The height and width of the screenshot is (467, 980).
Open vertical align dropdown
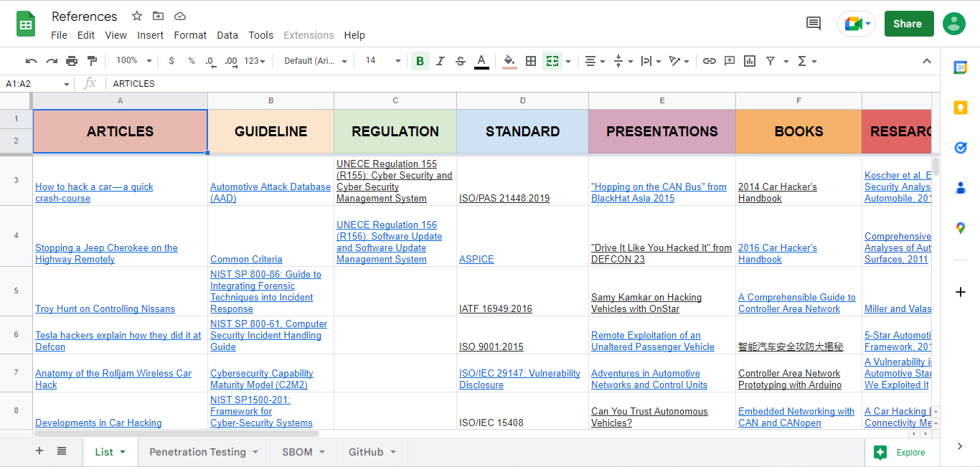(623, 61)
